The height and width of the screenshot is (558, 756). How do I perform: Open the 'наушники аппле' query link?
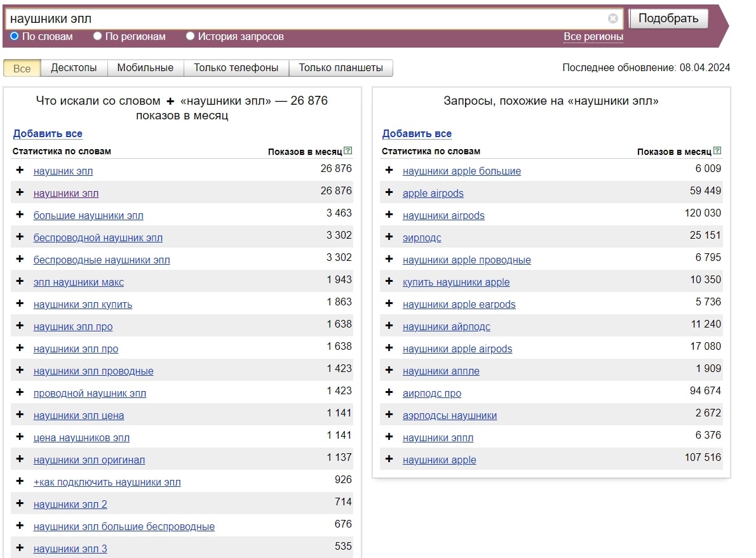click(x=441, y=371)
